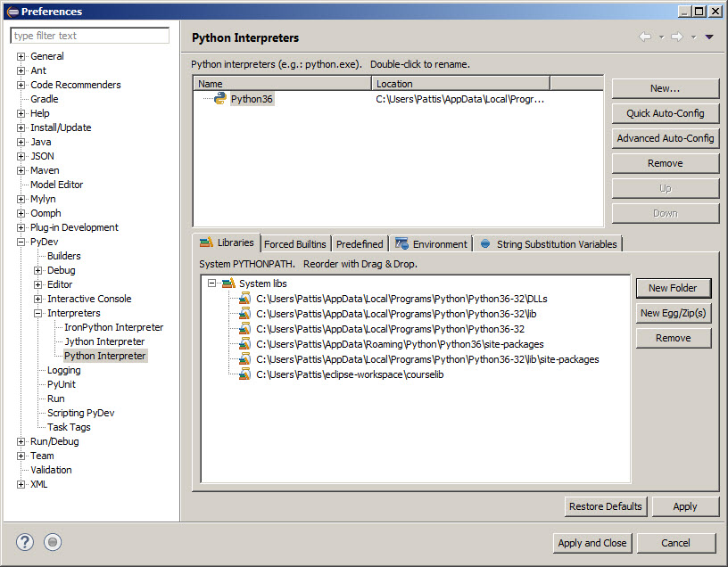Click the New Folder button
Viewport: 728px width, 567px height.
(x=673, y=288)
